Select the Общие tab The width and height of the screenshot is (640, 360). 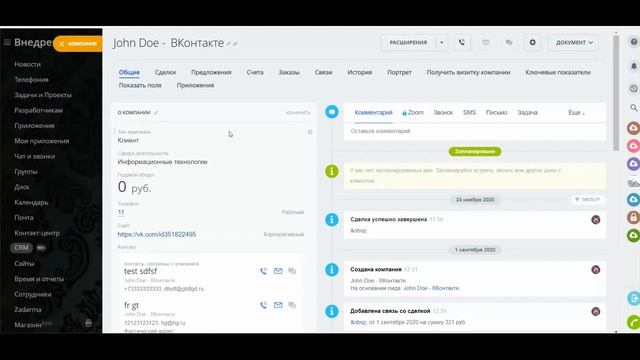point(129,72)
